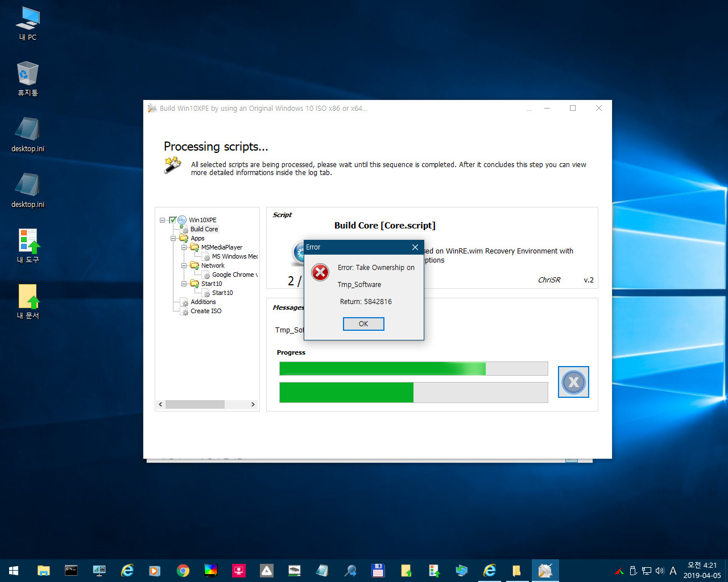Click the Additions script gear icon
This screenshot has height=582, width=728.
185,302
